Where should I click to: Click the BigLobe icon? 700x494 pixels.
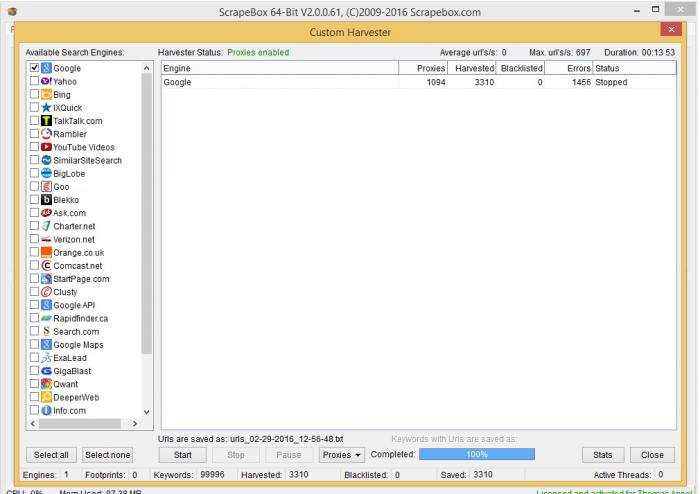tap(46, 173)
